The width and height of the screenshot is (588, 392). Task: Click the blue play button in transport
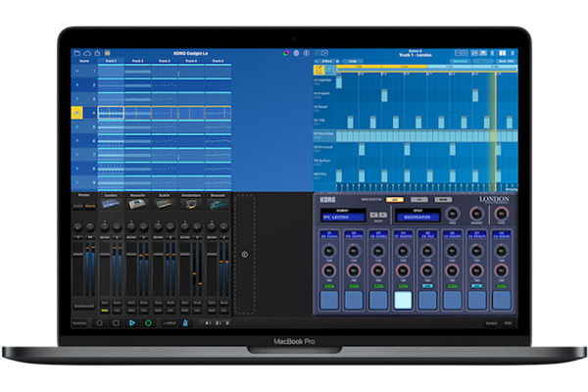(x=132, y=322)
